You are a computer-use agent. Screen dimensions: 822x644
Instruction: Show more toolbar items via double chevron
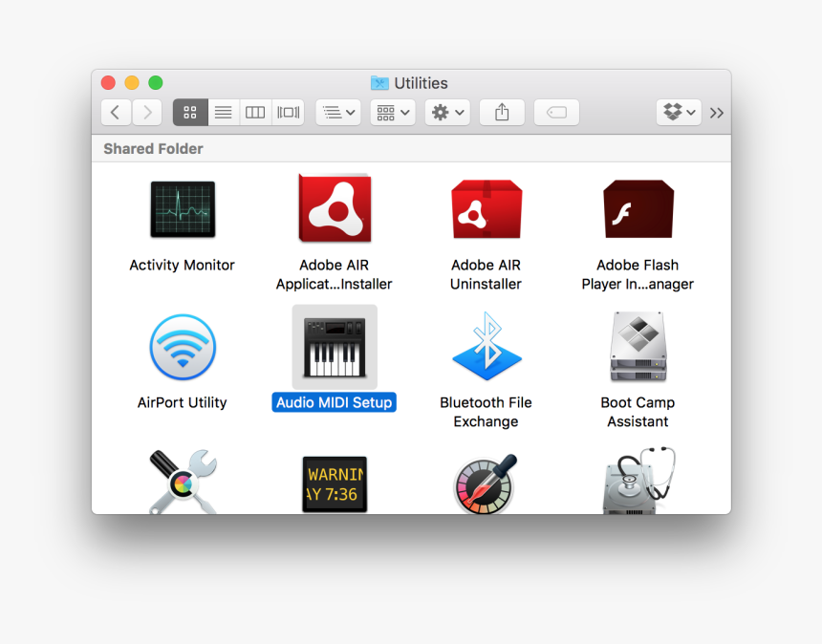pyautogui.click(x=717, y=113)
